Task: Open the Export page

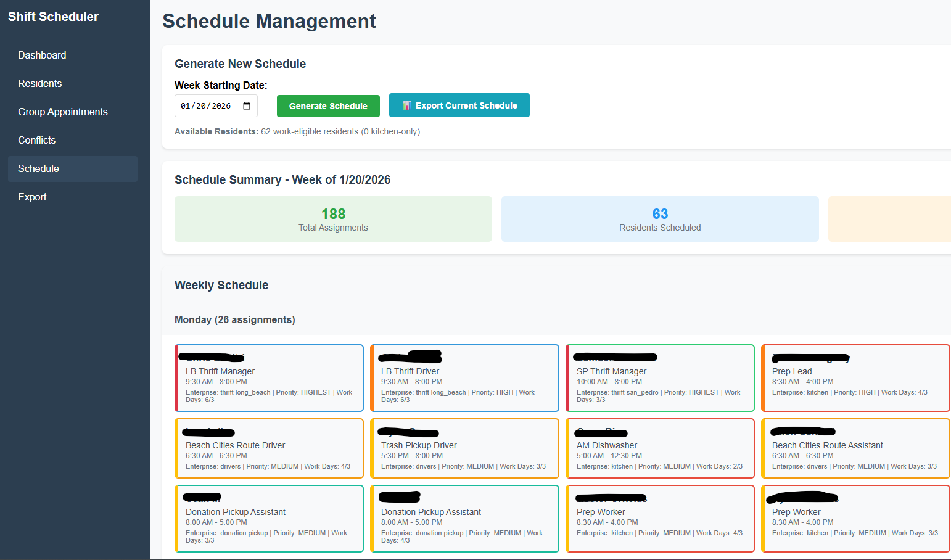Action: tap(32, 197)
